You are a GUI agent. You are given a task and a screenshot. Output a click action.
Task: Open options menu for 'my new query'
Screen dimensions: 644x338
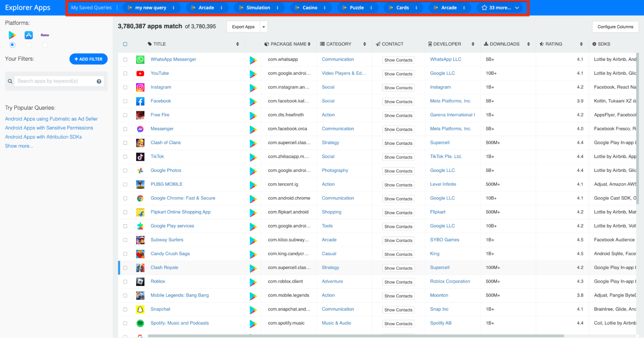174,8
